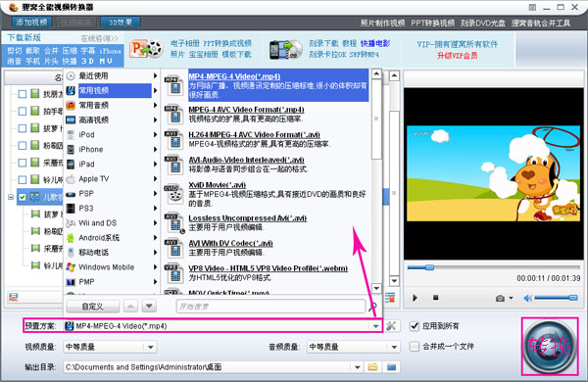Click the phone and DVD burning banner icon
Image resolution: width=588 pixels, height=382 pixels.
[x=286, y=50]
